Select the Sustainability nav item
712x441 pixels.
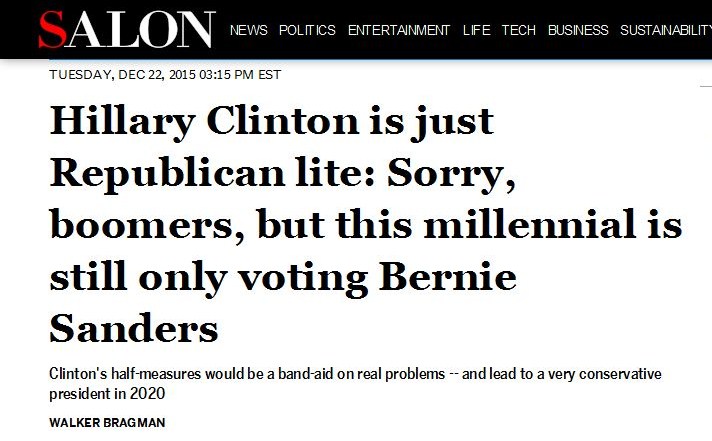pos(665,30)
